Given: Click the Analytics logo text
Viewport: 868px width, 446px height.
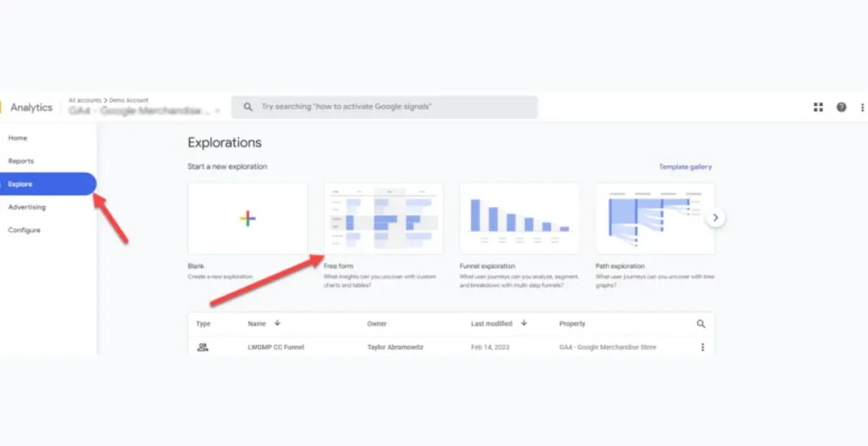Looking at the screenshot, I should tap(31, 108).
